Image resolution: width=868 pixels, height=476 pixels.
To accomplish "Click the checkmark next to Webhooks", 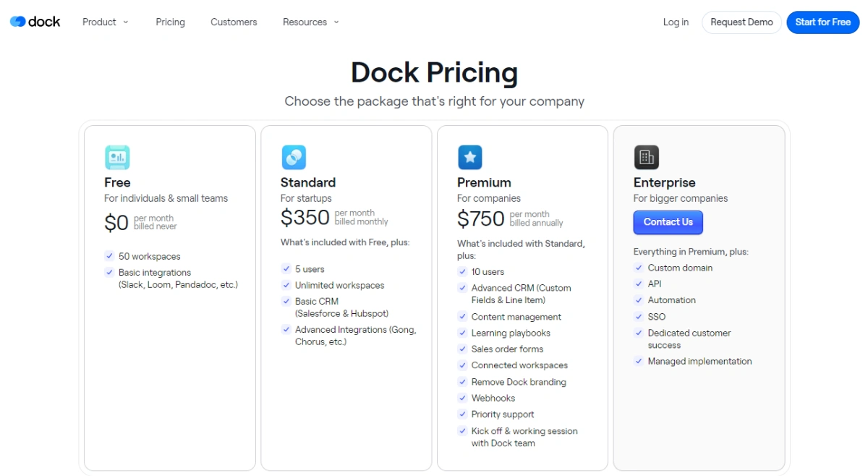I will (x=462, y=398).
